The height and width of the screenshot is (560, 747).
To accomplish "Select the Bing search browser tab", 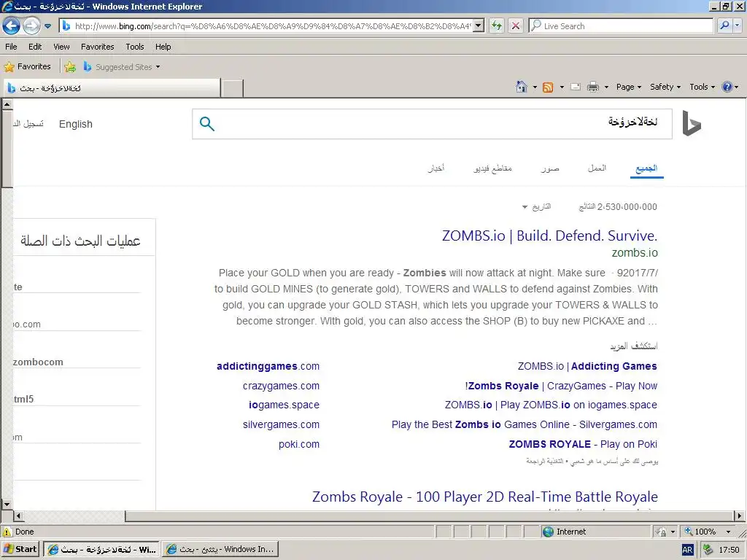I will click(112, 88).
